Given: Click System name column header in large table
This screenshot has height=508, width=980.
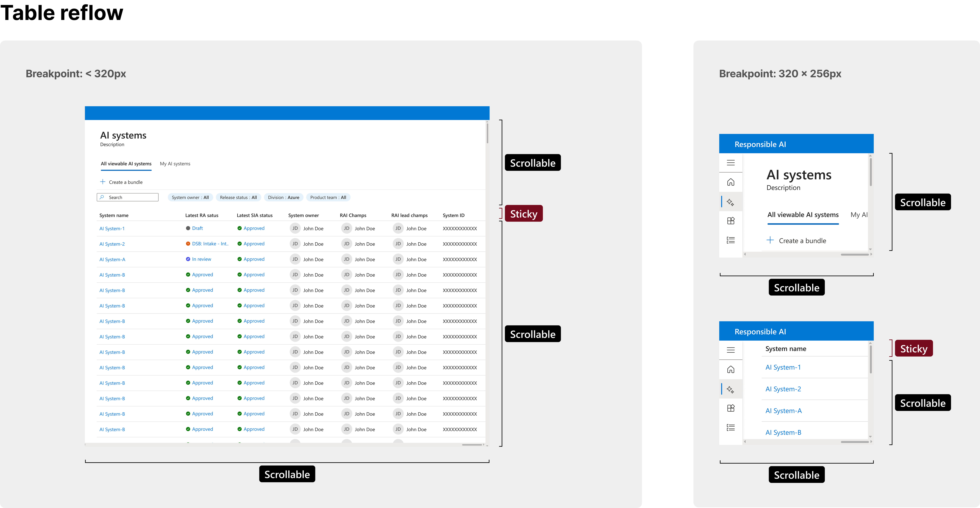Looking at the screenshot, I should click(114, 215).
